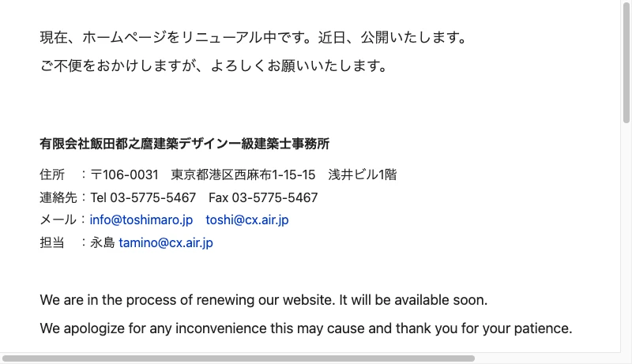Open the info@toshimaro.jp email link
Image resolution: width=632 pixels, height=364 pixels.
click(x=141, y=220)
